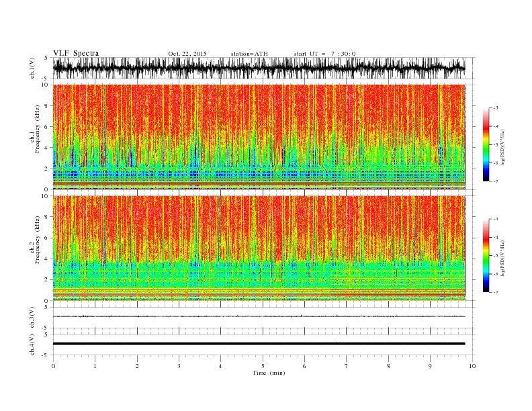Select the "start UT = 7 :30: 0" text

coord(324,54)
